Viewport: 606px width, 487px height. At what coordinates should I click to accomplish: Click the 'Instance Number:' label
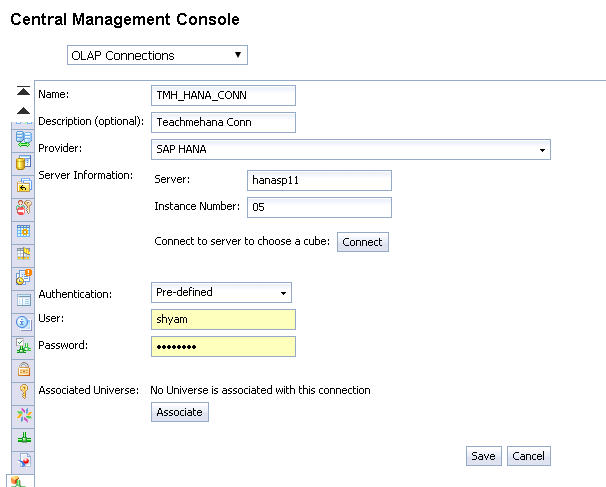pyautogui.click(x=197, y=206)
